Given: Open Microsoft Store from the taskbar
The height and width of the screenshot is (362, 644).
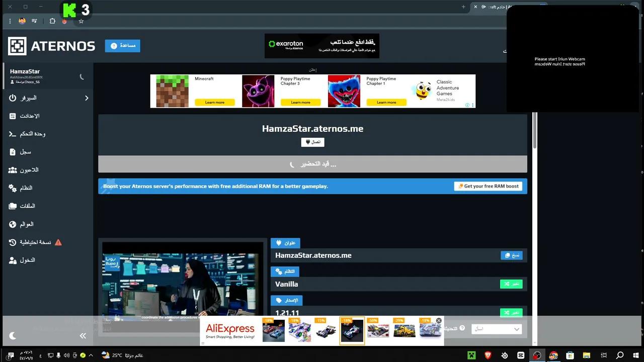Looking at the screenshot, I should coord(570,355).
